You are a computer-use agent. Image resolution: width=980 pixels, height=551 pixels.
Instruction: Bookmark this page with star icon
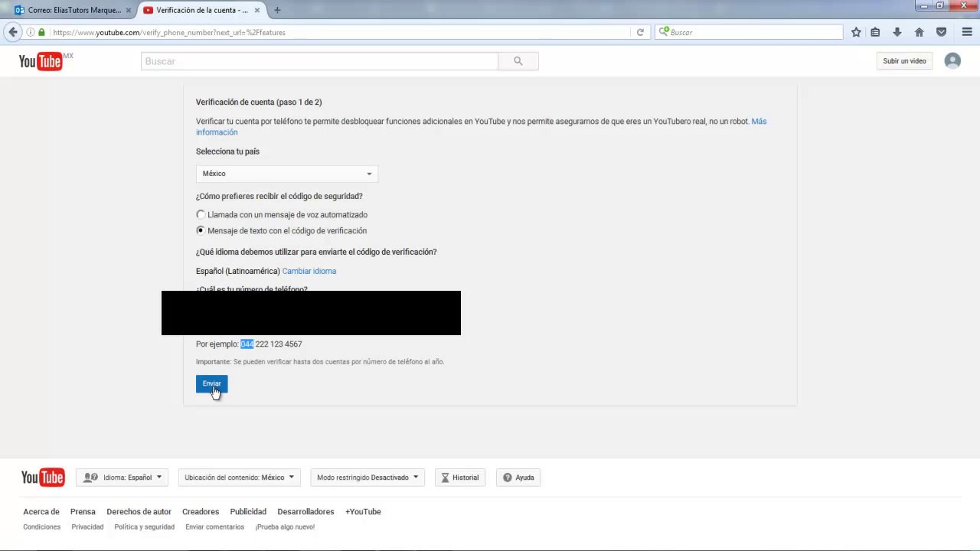click(856, 32)
